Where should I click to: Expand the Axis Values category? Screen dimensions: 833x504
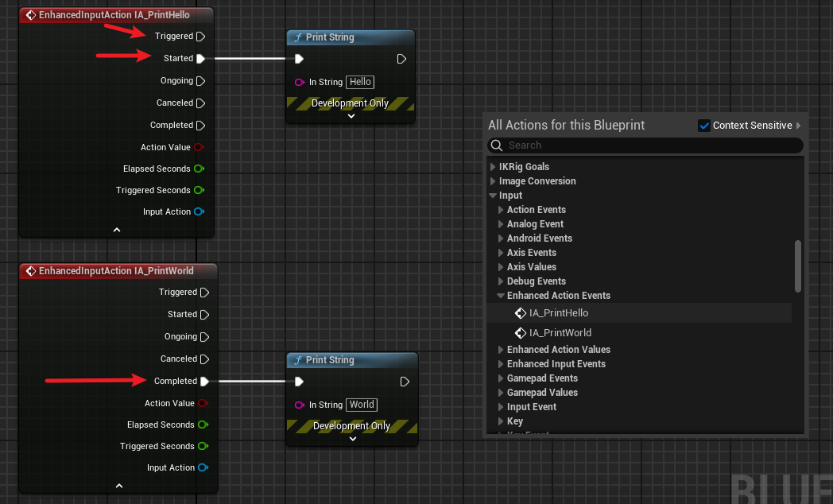pos(501,267)
